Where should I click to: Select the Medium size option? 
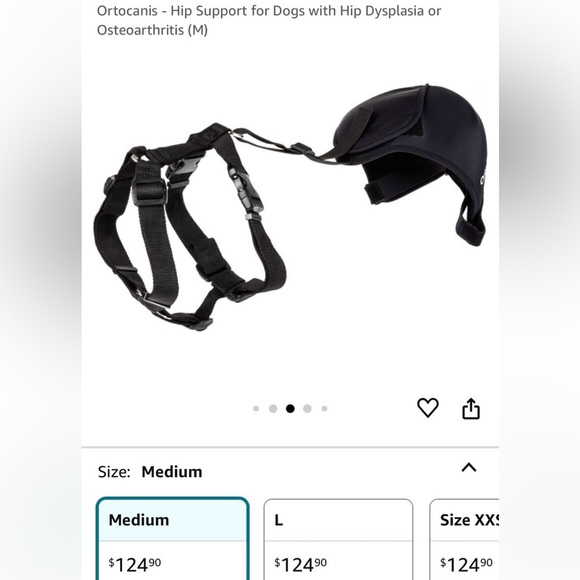point(172,539)
